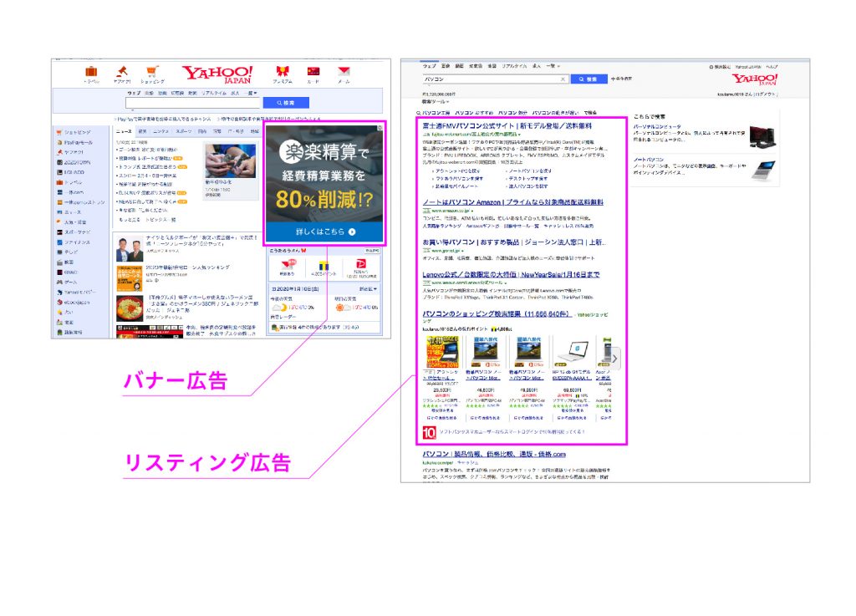856x616 pixels.
Task: Select ゲーム in the left sidebar
Action: (x=67, y=282)
